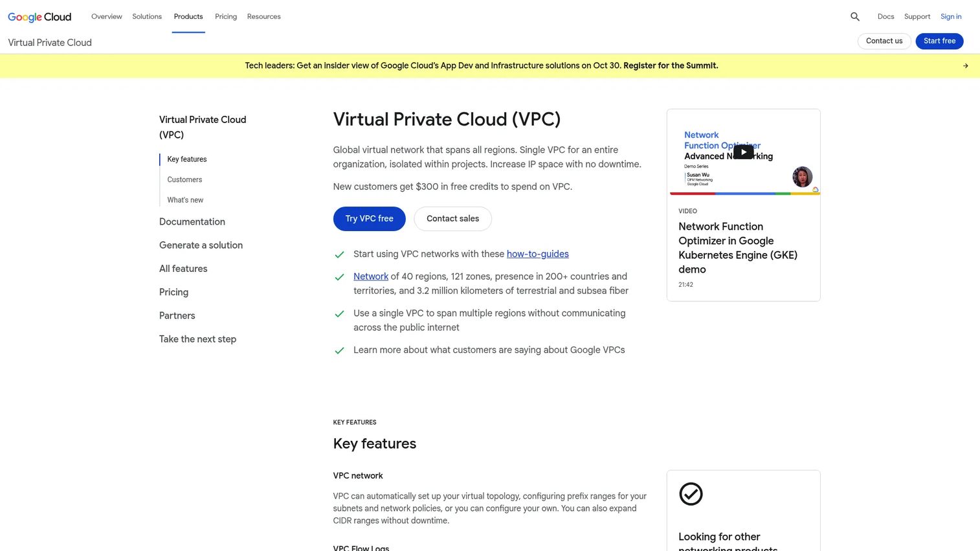
Task: Jump to Key features in sidebar
Action: point(187,159)
